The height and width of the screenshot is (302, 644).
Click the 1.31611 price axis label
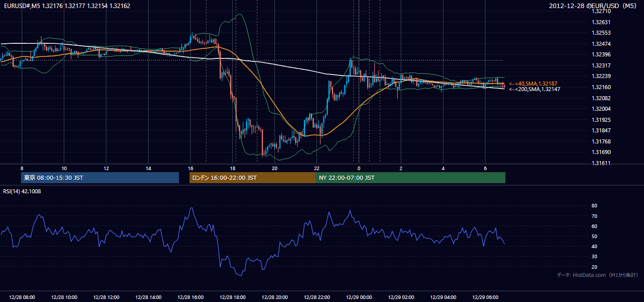(x=602, y=163)
